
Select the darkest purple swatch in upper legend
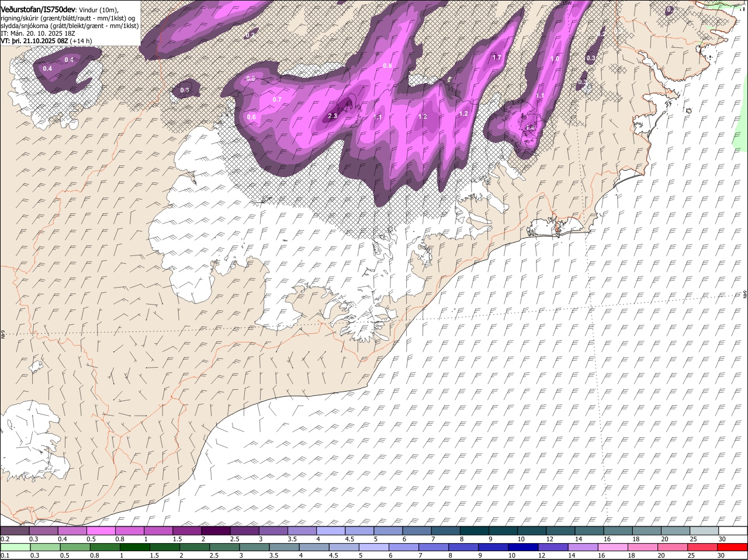216,531
